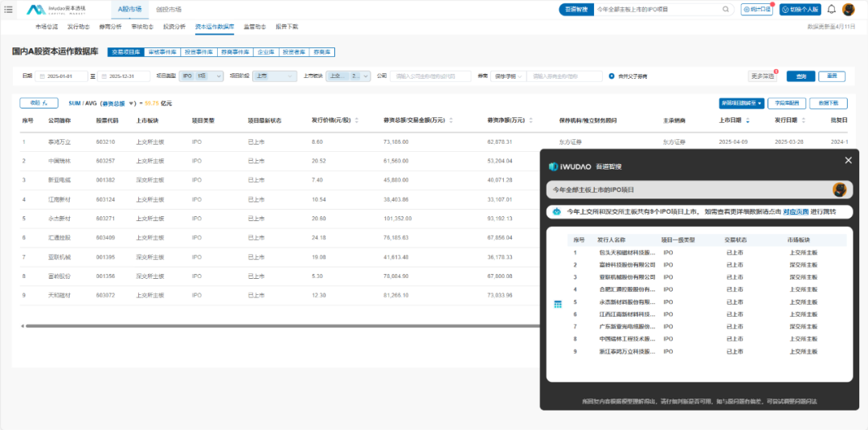Click stock code 603210 in row 1
Viewport: 868px width, 430px height.
pyautogui.click(x=105, y=141)
